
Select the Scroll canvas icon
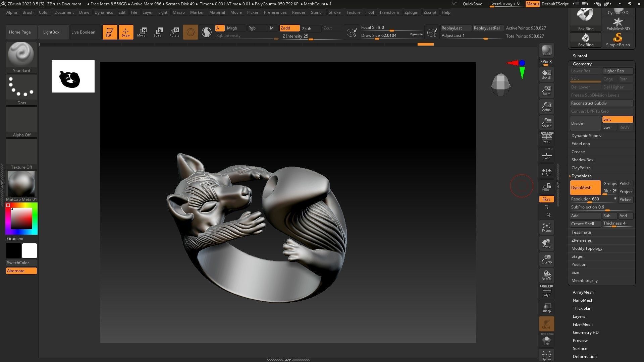(546, 74)
